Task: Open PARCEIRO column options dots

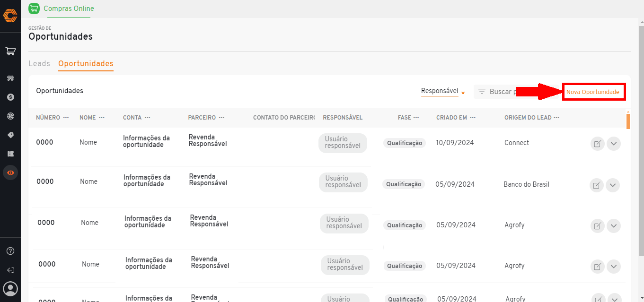Action: [x=221, y=118]
